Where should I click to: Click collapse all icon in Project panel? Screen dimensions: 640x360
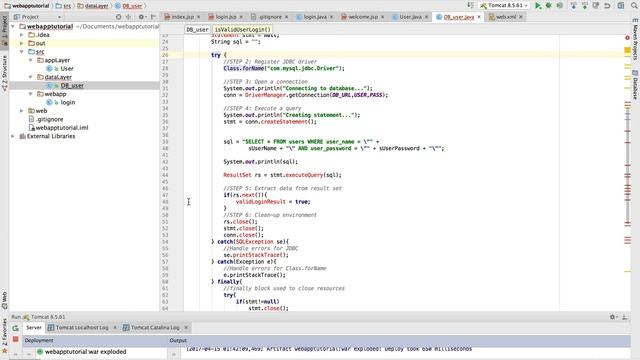[x=128, y=17]
